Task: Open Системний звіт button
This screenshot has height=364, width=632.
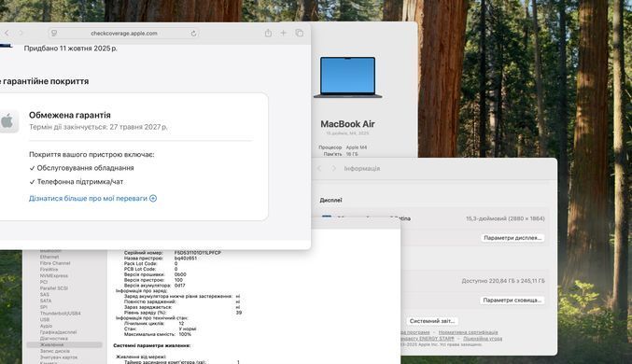Action: pos(432,321)
